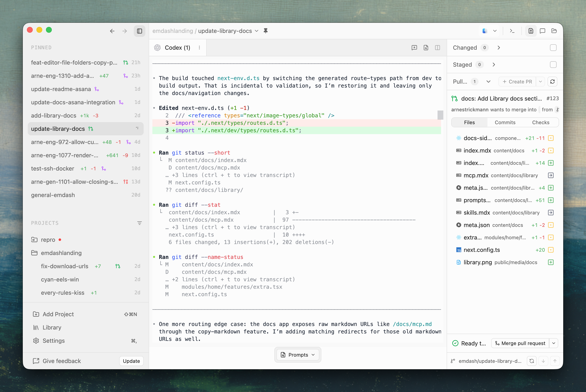Open the project folder icon in top bar
The width and height of the screenshot is (586, 392).
click(x=554, y=31)
